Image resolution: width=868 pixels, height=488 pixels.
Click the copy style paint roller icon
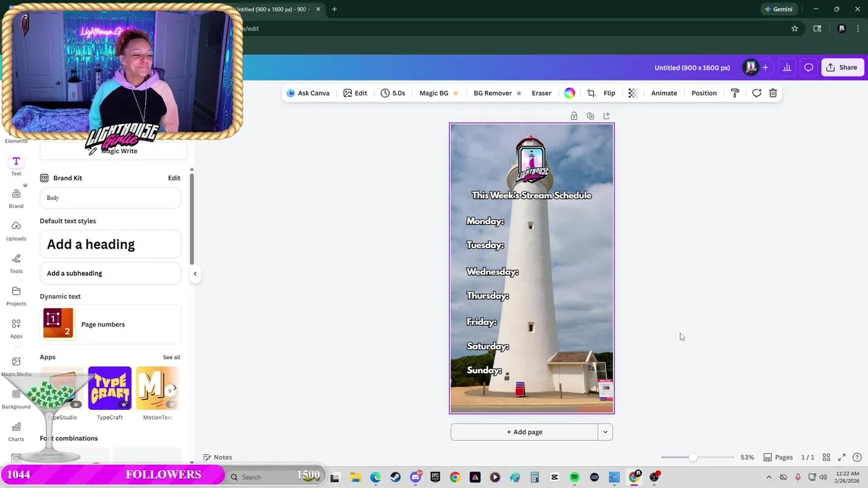coord(735,93)
